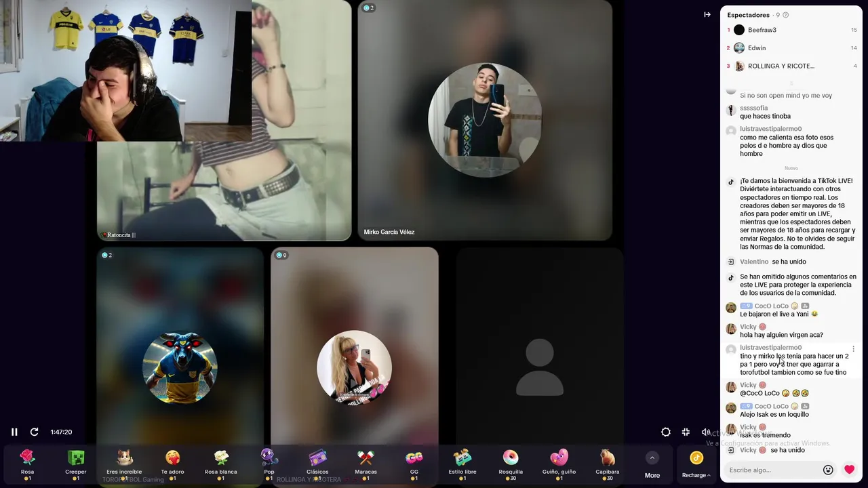Click 'que haces tinoba' comment text
The image size is (868, 488).
pyautogui.click(x=765, y=116)
